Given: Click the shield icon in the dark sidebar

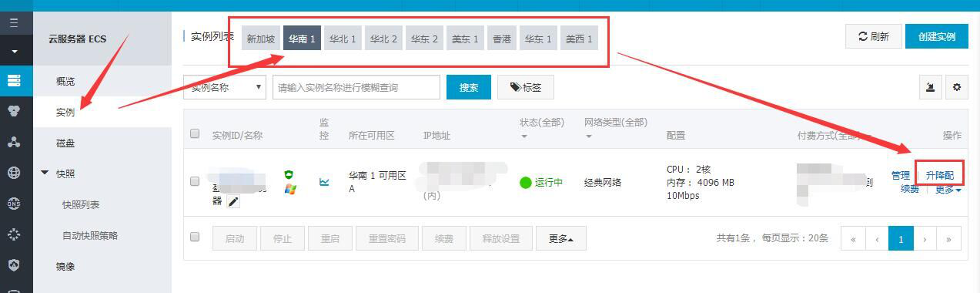Looking at the screenshot, I should pos(14,265).
